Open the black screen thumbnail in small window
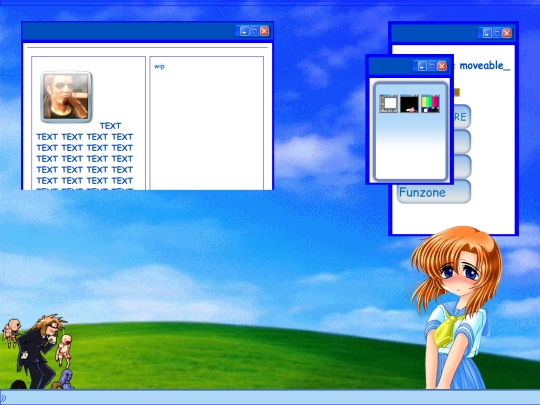The width and height of the screenshot is (540, 405). pyautogui.click(x=409, y=104)
